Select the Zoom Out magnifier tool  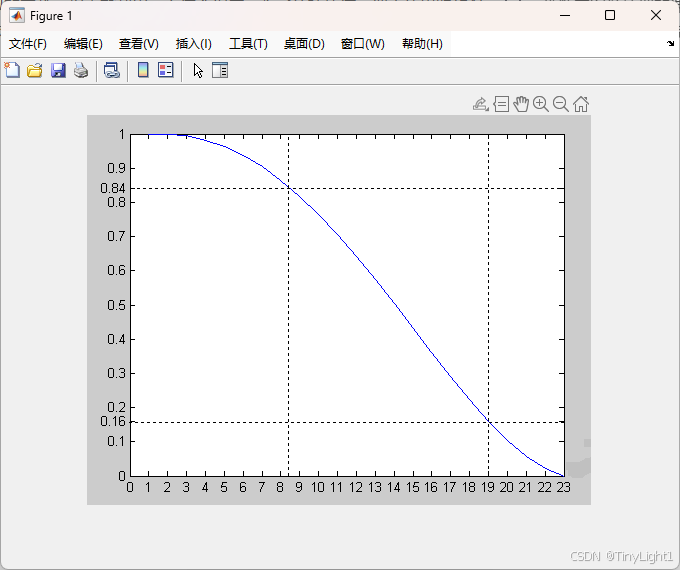click(561, 105)
